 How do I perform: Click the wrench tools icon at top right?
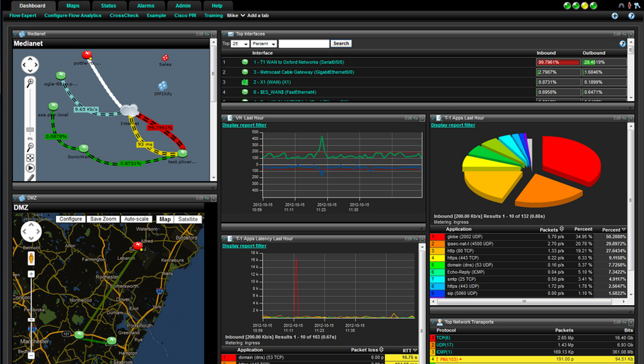(637, 6)
